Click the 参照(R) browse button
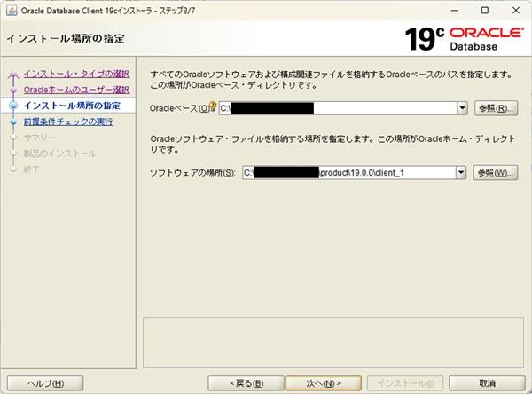Image resolution: width=532 pixels, height=394 pixels. tap(495, 108)
